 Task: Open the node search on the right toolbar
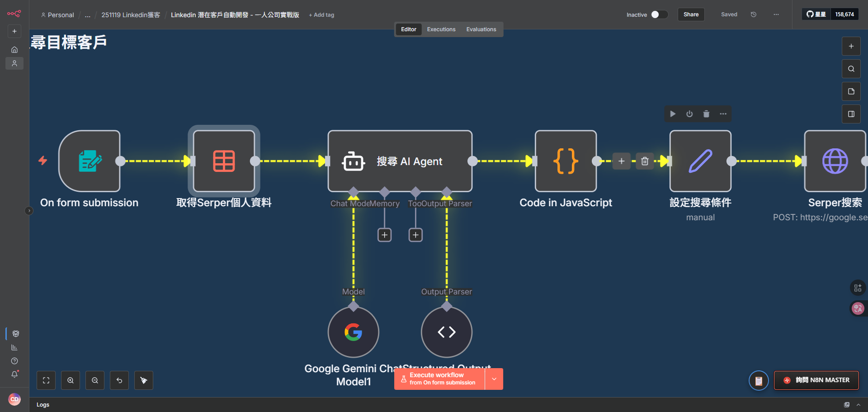851,68
